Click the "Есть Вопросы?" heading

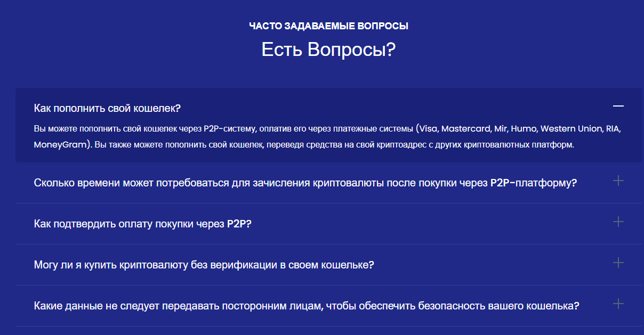tap(328, 50)
